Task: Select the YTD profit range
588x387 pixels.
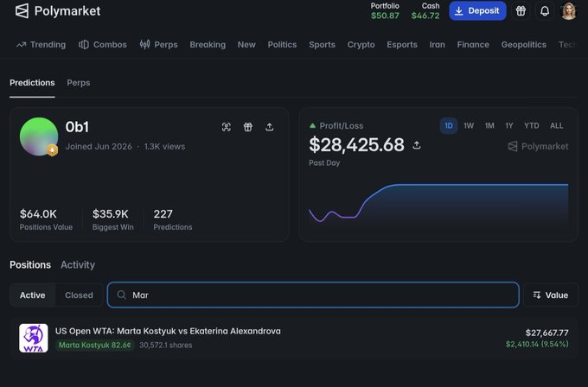Action: 532,126
